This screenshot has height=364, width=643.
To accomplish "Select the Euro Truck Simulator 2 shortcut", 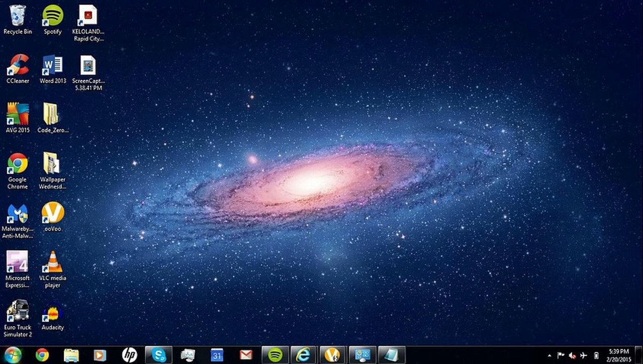I will pos(18,319).
